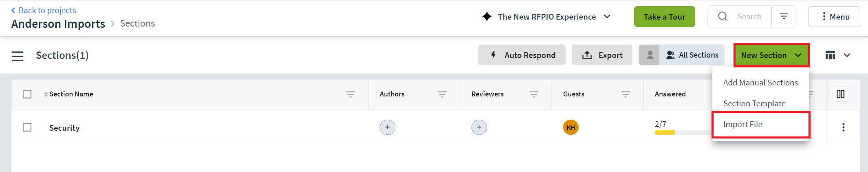Image resolution: width=868 pixels, height=172 pixels.
Task: Expand the table view options chevron
Action: [847, 55]
